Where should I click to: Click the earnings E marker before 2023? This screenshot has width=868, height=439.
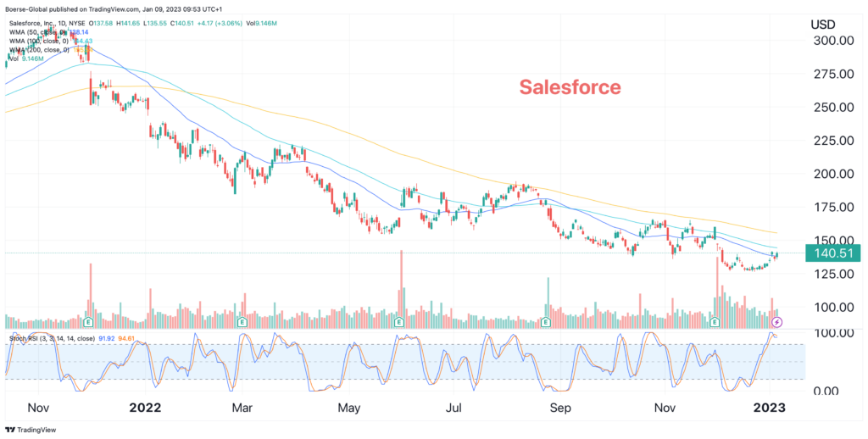click(x=715, y=322)
